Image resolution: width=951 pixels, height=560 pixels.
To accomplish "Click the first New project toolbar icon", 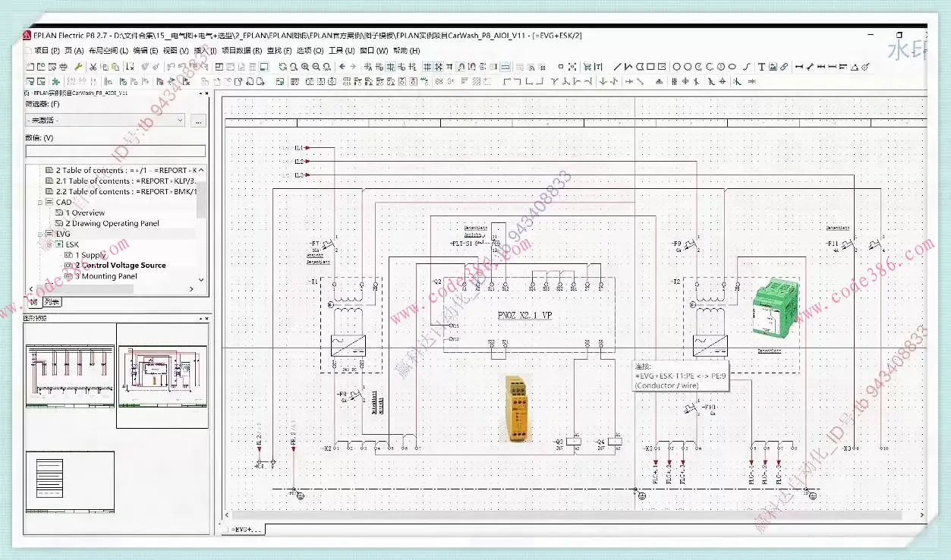I will pos(30,67).
